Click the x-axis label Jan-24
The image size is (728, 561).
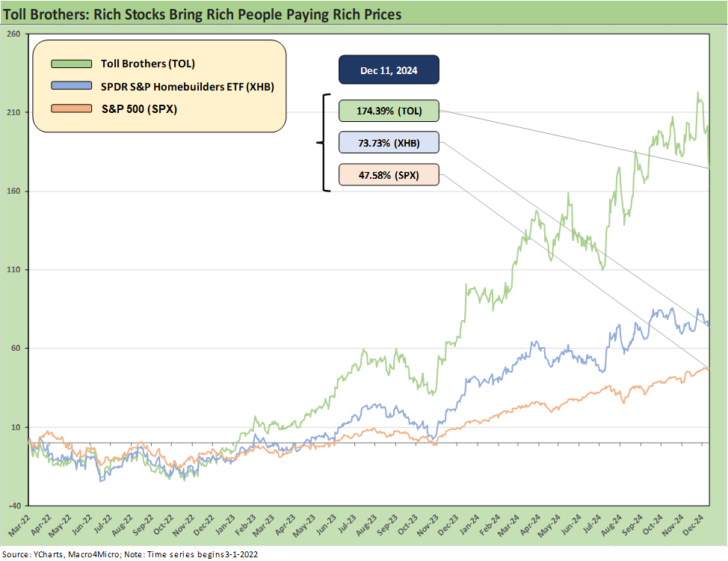pyautogui.click(x=469, y=526)
